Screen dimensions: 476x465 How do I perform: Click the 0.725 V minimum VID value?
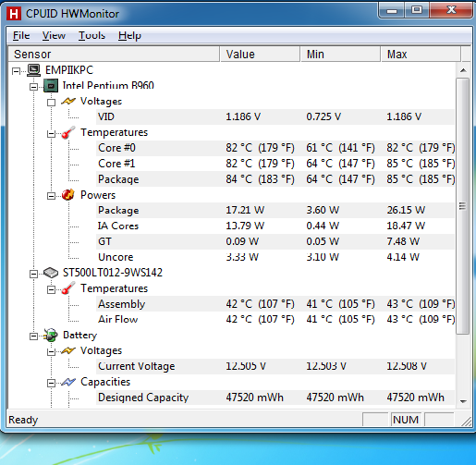(x=323, y=116)
